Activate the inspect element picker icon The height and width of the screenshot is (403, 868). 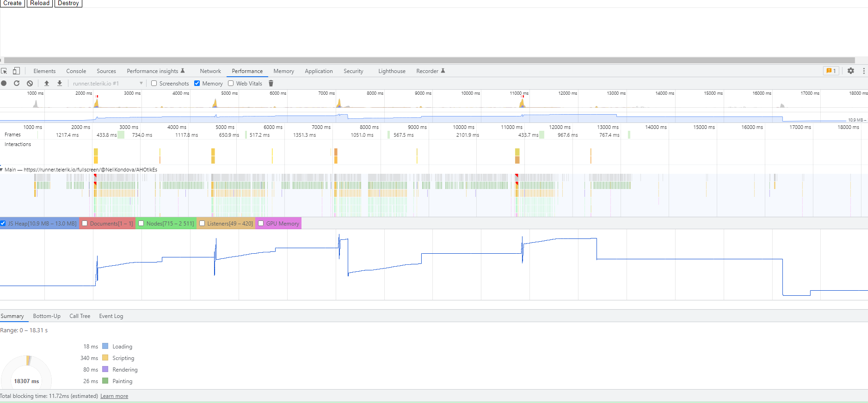[x=4, y=71]
